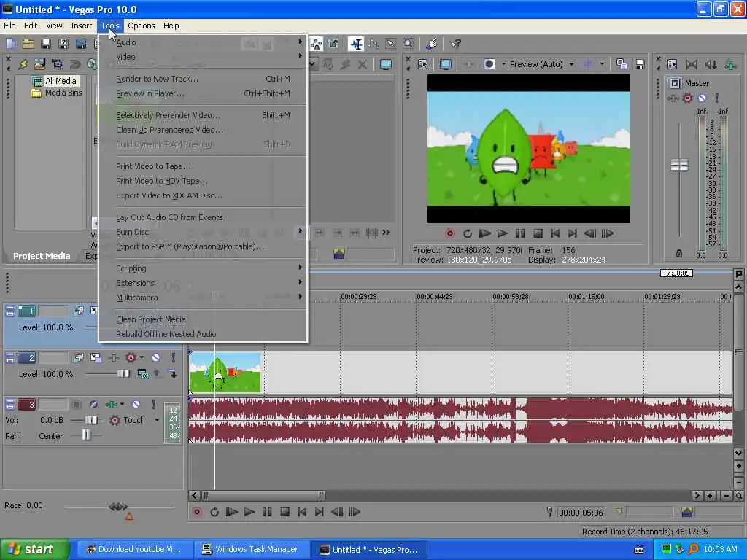Expand the Extensions submenu
747x560 pixels.
(x=203, y=283)
